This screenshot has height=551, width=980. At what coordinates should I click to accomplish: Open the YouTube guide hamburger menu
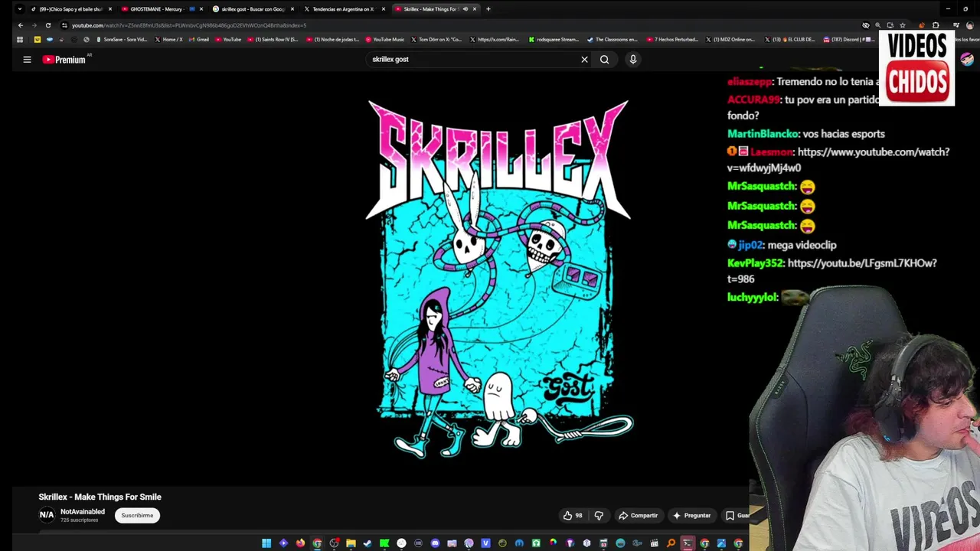[x=27, y=59]
